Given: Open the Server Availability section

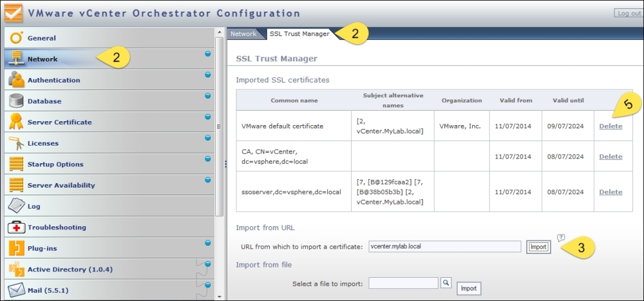Looking at the screenshot, I should (x=109, y=185).
